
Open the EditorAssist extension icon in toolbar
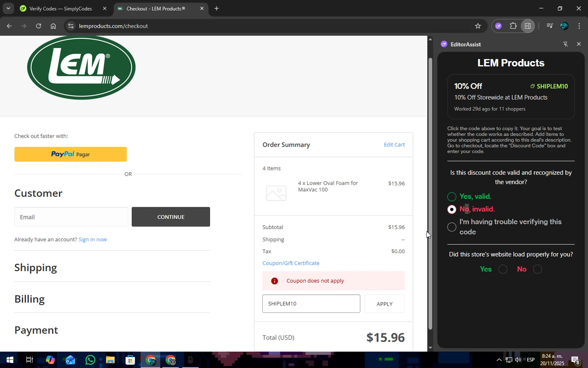499,26
